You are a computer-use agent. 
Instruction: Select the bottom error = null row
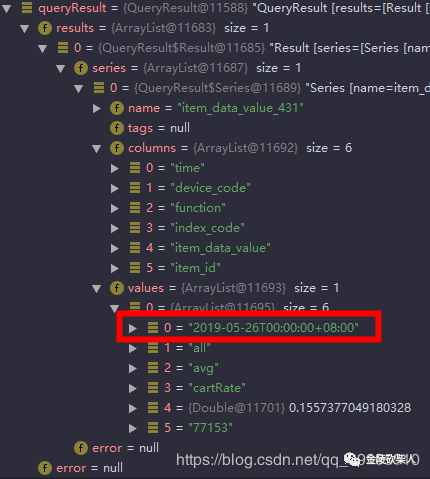(80, 468)
